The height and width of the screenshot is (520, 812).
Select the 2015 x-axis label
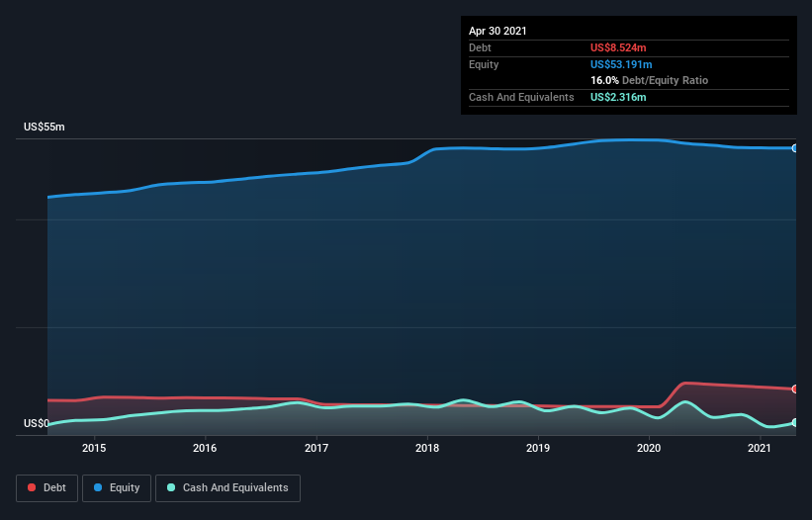click(x=94, y=448)
